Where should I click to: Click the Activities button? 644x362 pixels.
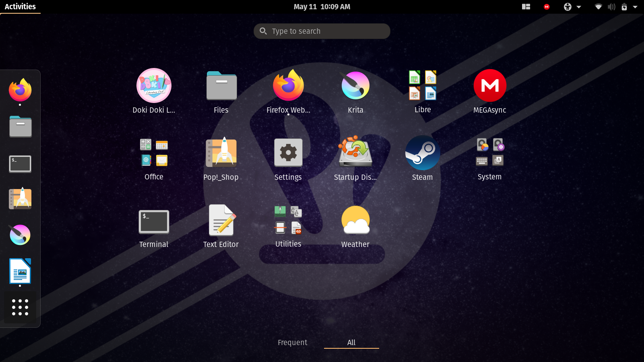click(x=20, y=6)
